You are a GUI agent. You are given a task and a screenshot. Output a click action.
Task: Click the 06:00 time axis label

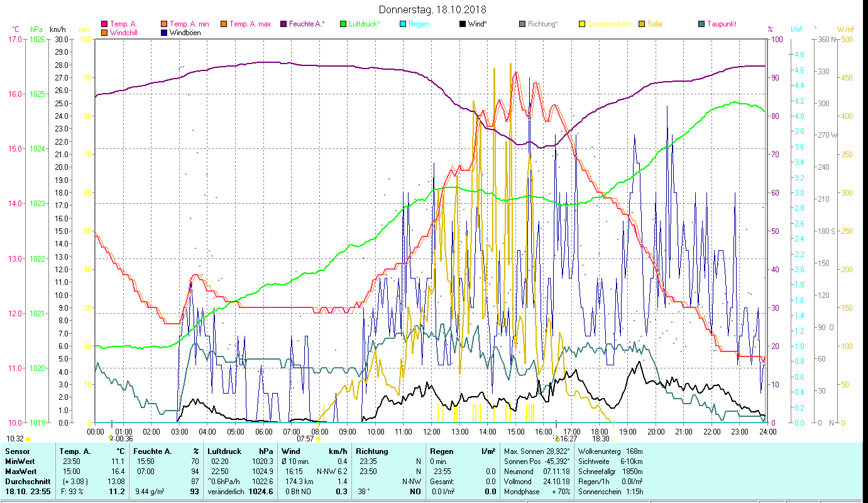[x=263, y=431]
